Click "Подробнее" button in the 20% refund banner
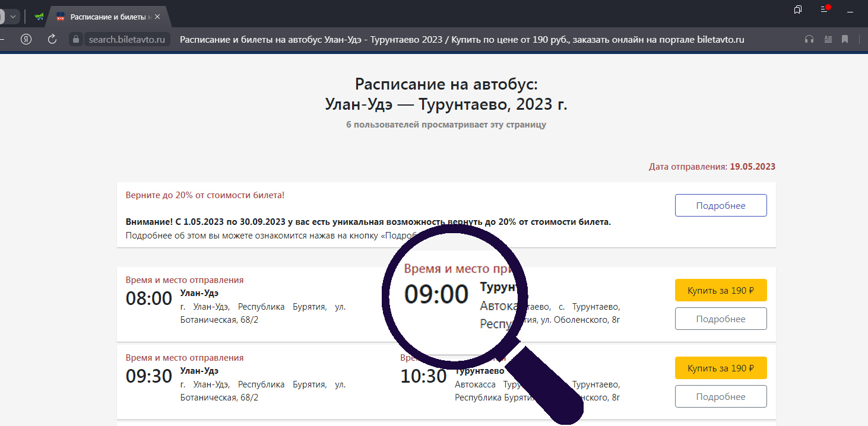868x426 pixels. [x=721, y=205]
